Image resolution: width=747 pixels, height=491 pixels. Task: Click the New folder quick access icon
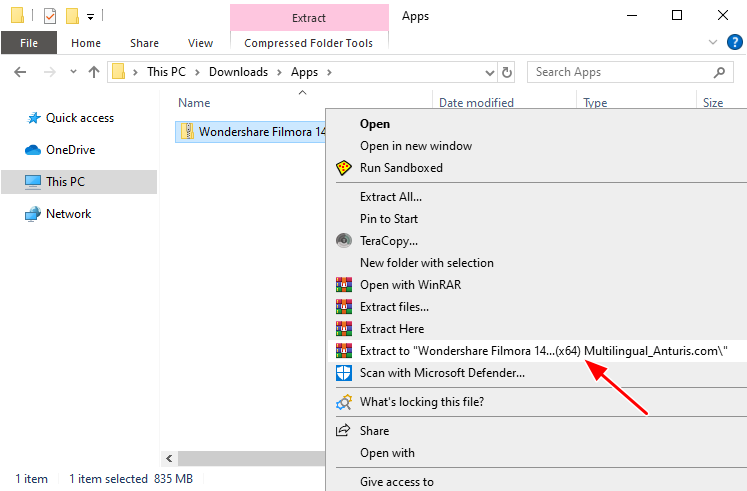pyautogui.click(x=71, y=16)
